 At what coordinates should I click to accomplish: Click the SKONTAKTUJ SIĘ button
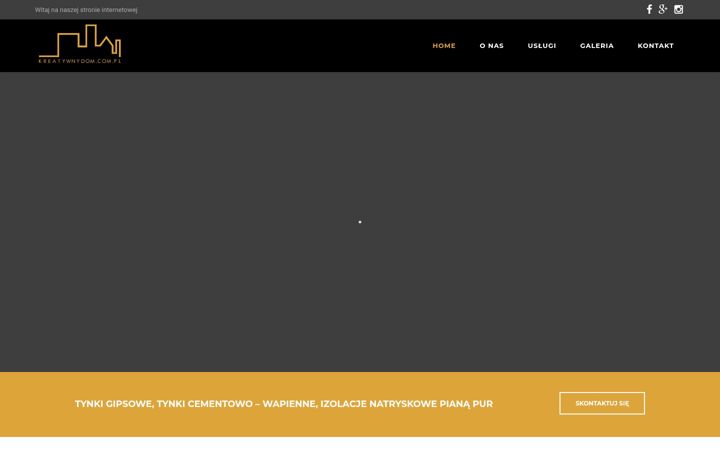tap(602, 403)
